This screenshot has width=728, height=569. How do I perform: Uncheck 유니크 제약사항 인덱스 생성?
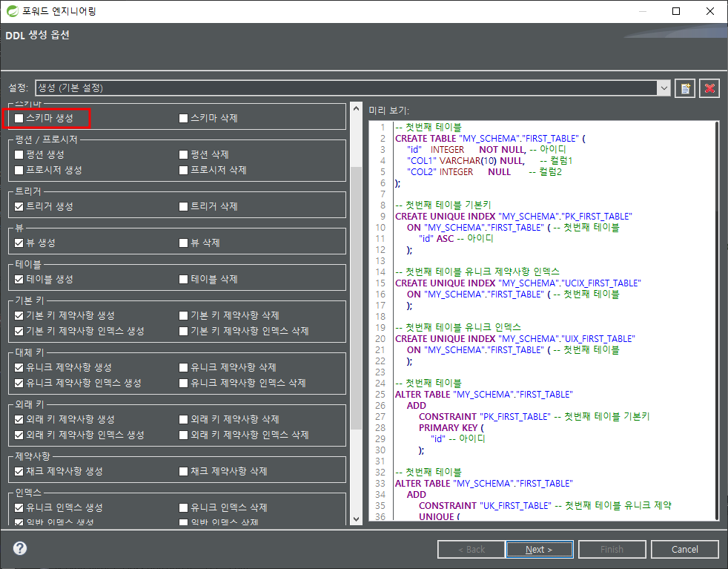pos(19,384)
